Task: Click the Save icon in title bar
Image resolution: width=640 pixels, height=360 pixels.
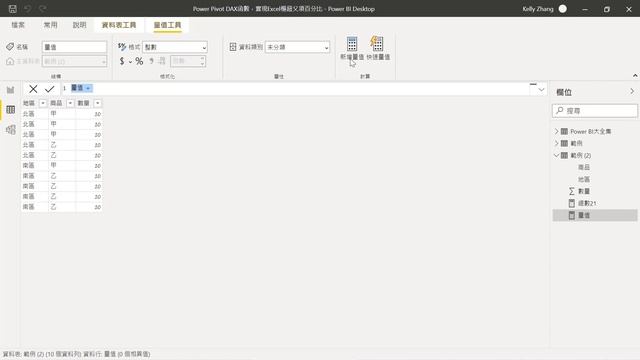Action: [13, 9]
